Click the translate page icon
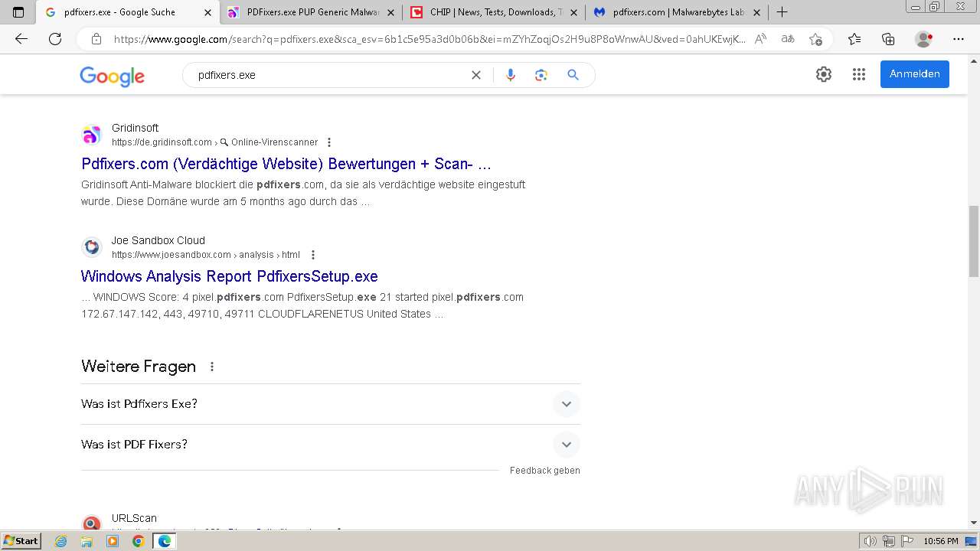This screenshot has height=551, width=980. (x=787, y=39)
